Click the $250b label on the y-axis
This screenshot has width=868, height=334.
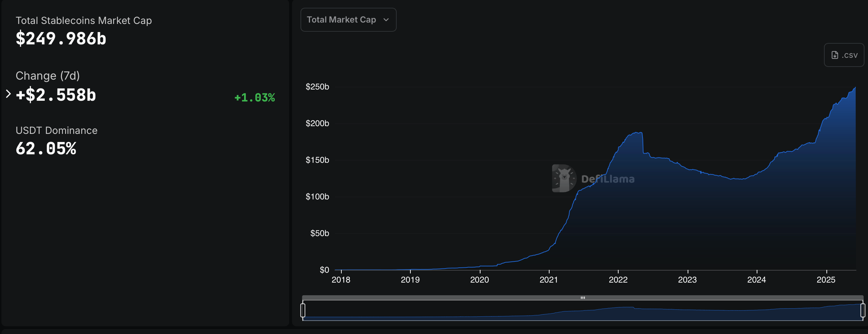pos(317,87)
